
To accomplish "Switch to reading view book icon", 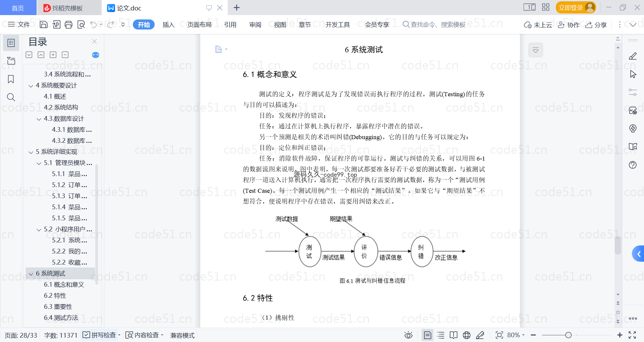I will 453,335.
